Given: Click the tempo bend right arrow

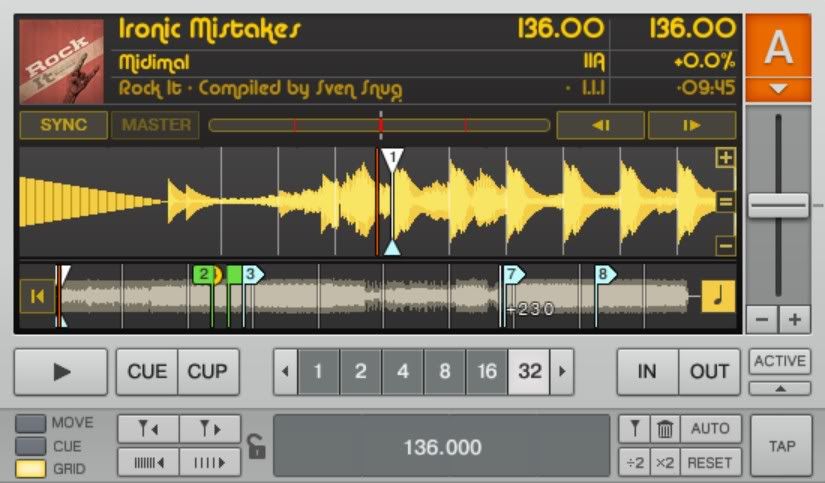Looking at the screenshot, I should [x=691, y=125].
